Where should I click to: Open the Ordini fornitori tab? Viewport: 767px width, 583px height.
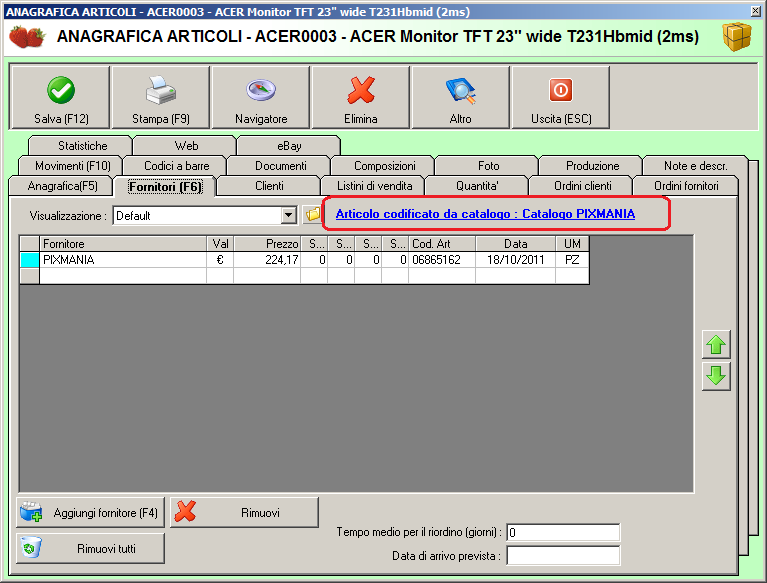pos(686,186)
